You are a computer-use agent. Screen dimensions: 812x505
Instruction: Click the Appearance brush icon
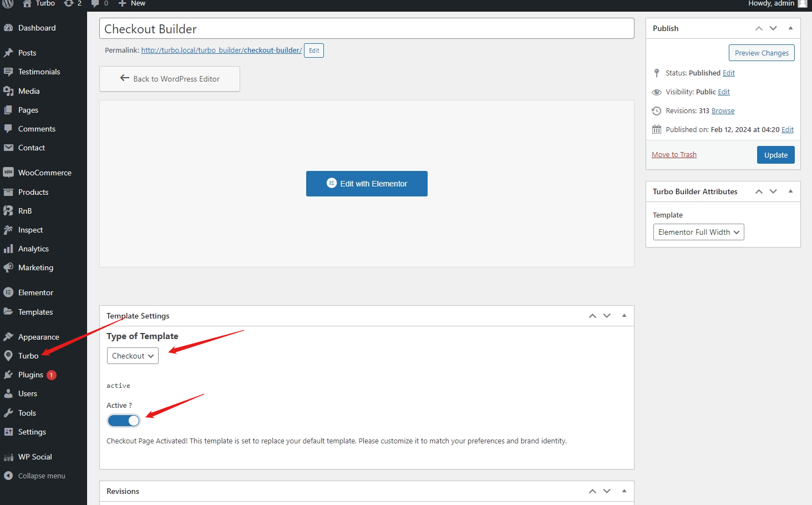[8, 337]
